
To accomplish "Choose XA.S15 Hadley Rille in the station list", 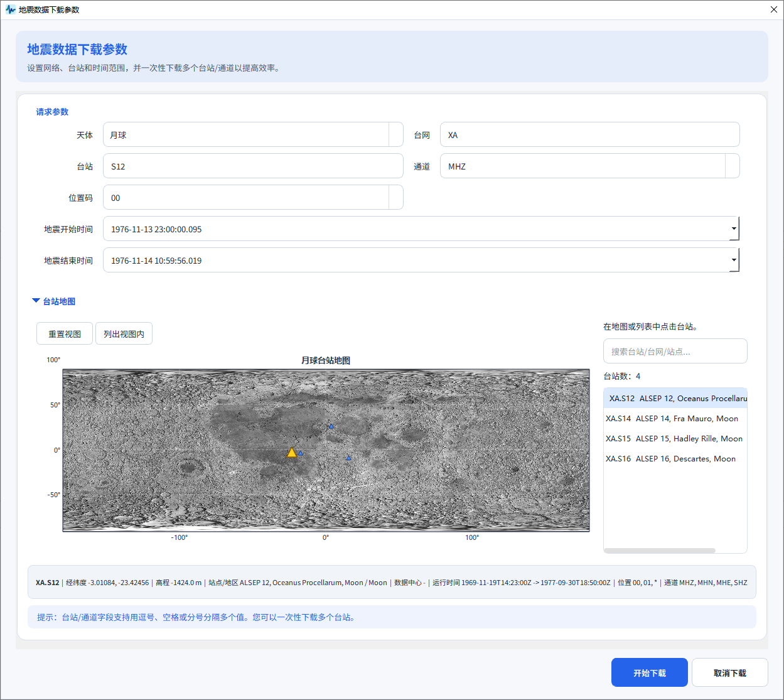I will coord(675,439).
